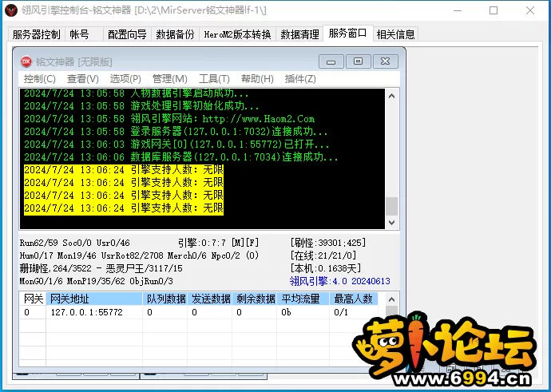Click the Hum0/17 Mon19/46 status line
This screenshot has height=392, width=551.
tap(139, 255)
